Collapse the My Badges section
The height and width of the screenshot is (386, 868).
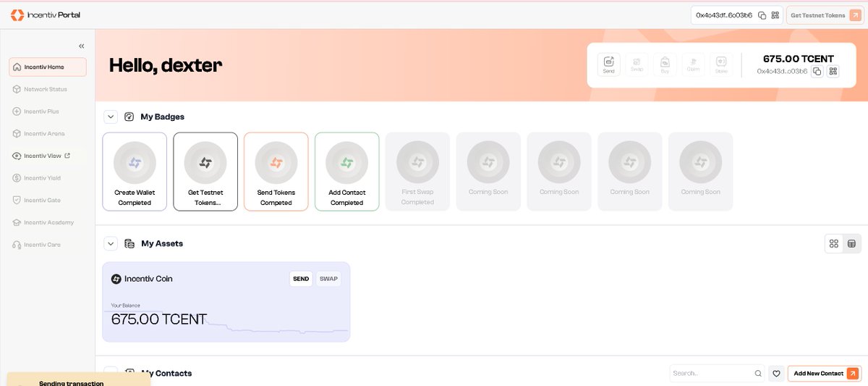pyautogui.click(x=111, y=117)
